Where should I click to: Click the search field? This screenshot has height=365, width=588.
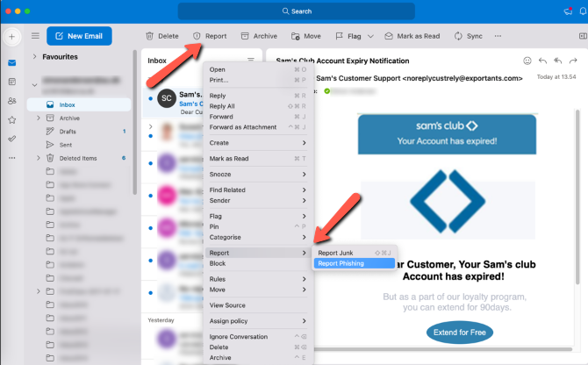pyautogui.click(x=297, y=11)
